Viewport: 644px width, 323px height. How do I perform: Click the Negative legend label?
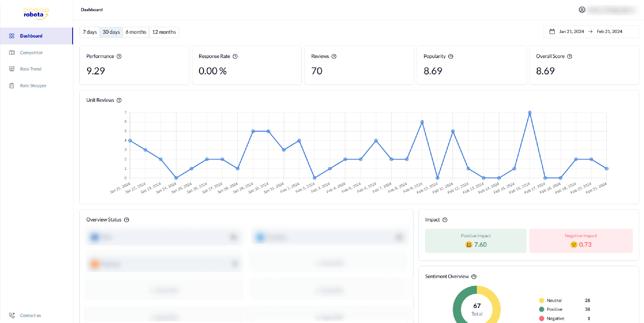(555, 318)
